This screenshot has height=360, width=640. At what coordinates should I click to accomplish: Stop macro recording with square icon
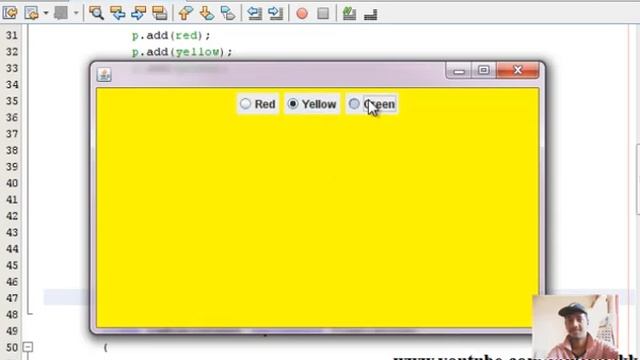pos(323,13)
